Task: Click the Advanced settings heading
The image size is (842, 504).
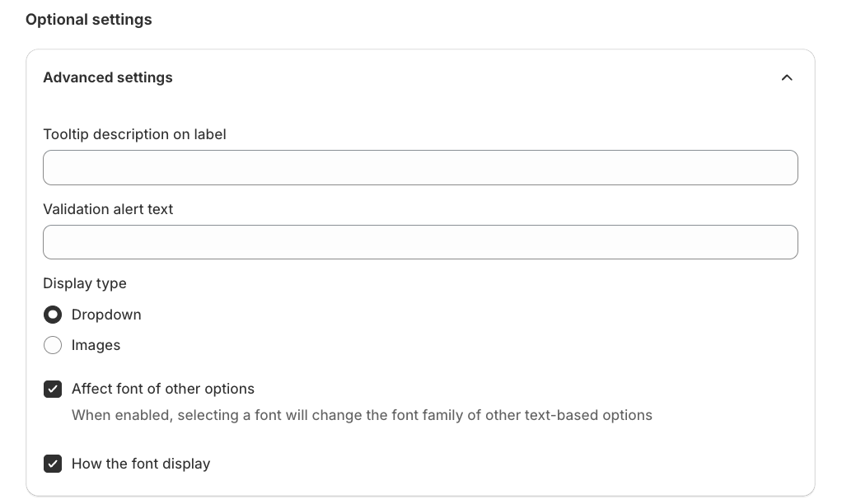Action: pos(107,77)
